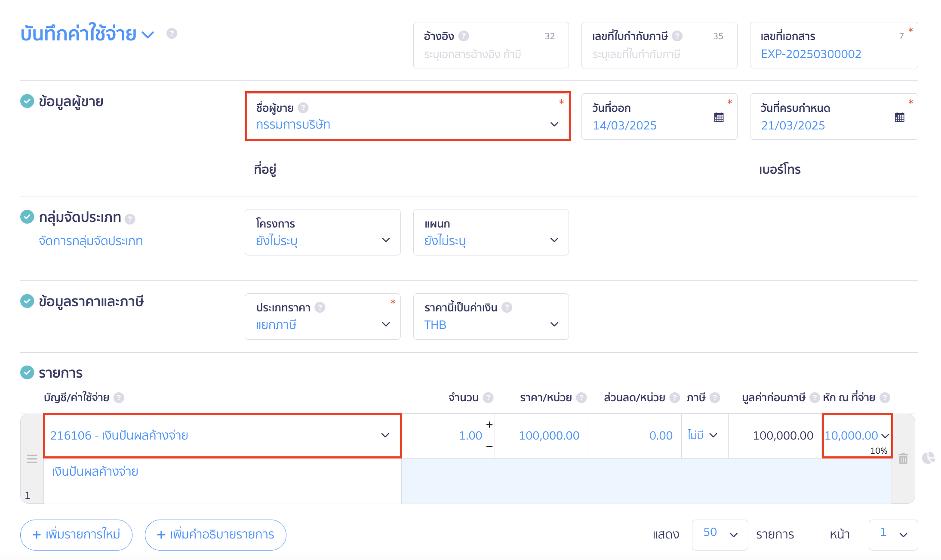Click due date value 21/03/2025
941x560 pixels.
point(793,126)
